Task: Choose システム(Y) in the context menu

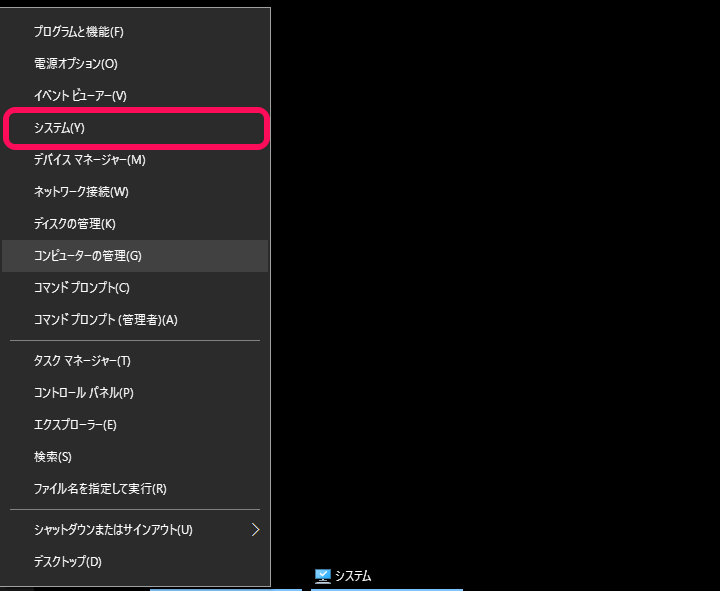Action: [x=135, y=128]
